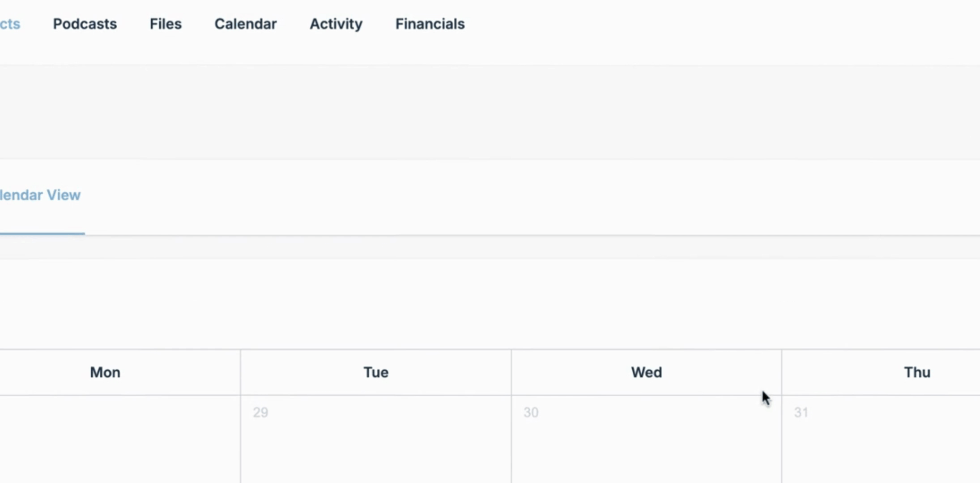Select Calendar in the top navigation
The width and height of the screenshot is (980, 483).
pos(246,24)
